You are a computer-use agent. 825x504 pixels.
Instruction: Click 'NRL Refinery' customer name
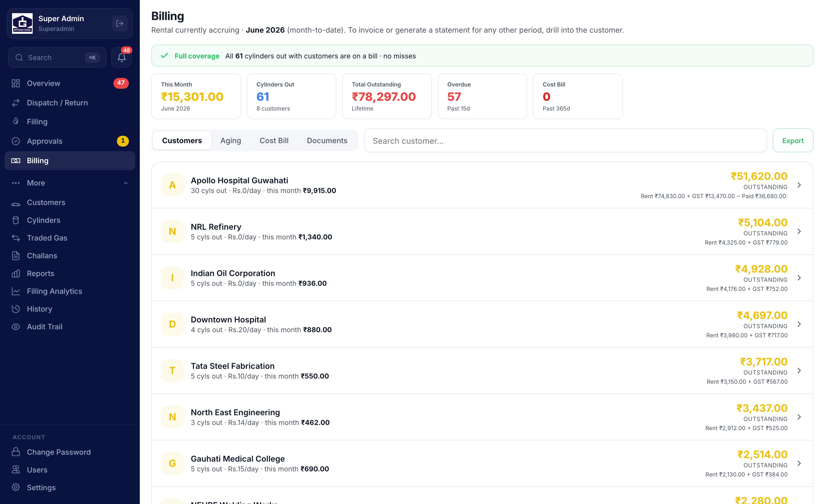click(216, 227)
